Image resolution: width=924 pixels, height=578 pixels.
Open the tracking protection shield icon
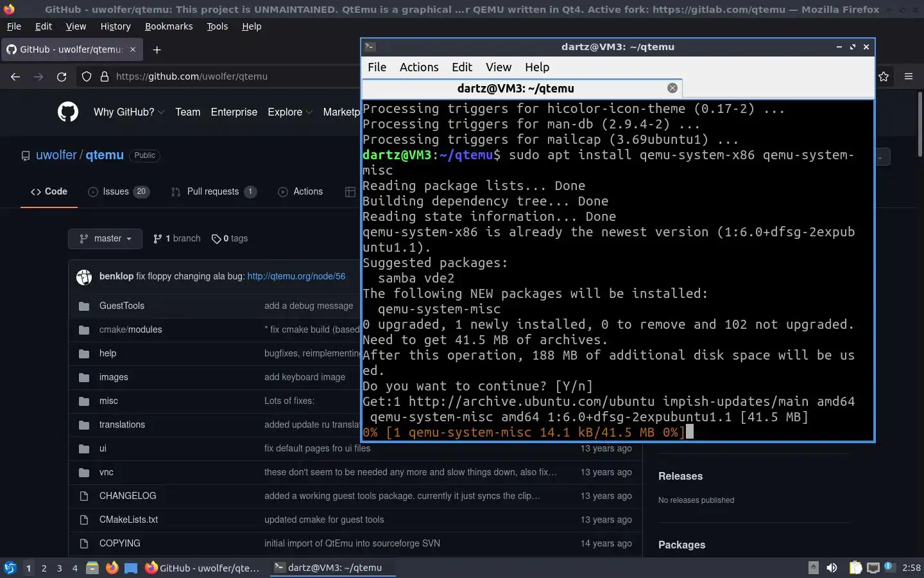tap(87, 76)
